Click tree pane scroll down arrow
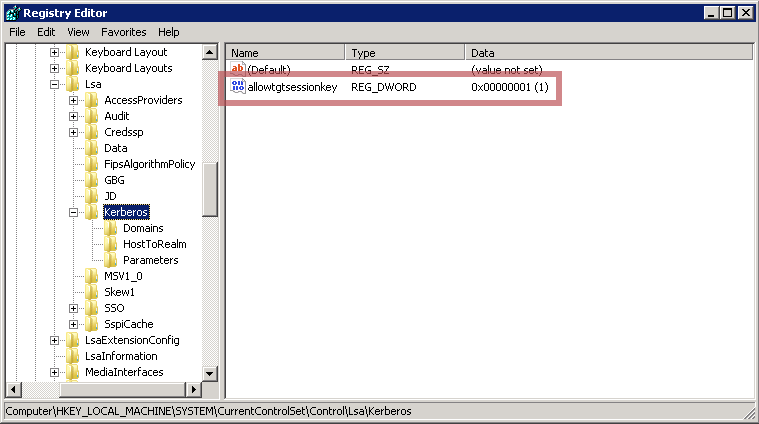The width and height of the screenshot is (759, 424). 210,373
